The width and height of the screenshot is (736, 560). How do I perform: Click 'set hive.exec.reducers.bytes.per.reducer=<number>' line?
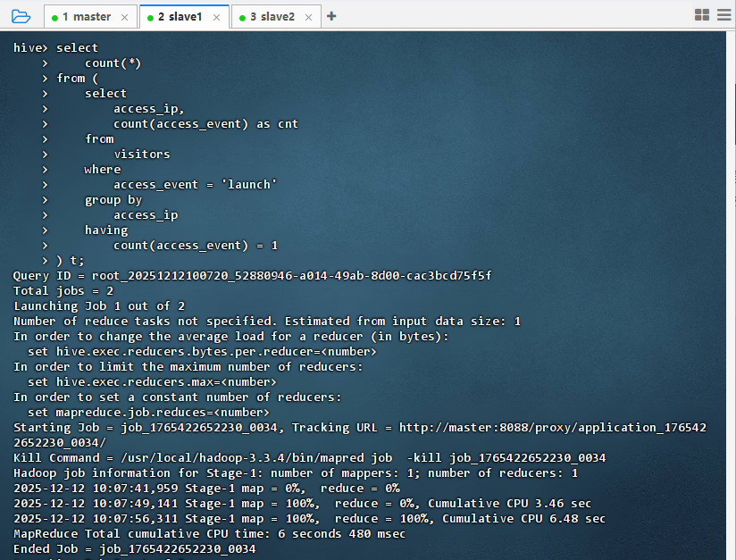tap(202, 352)
